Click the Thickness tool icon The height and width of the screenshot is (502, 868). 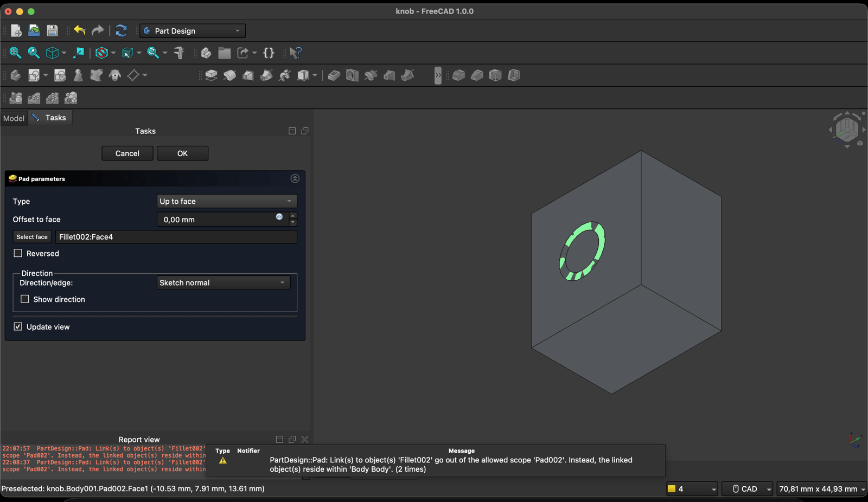(514, 75)
